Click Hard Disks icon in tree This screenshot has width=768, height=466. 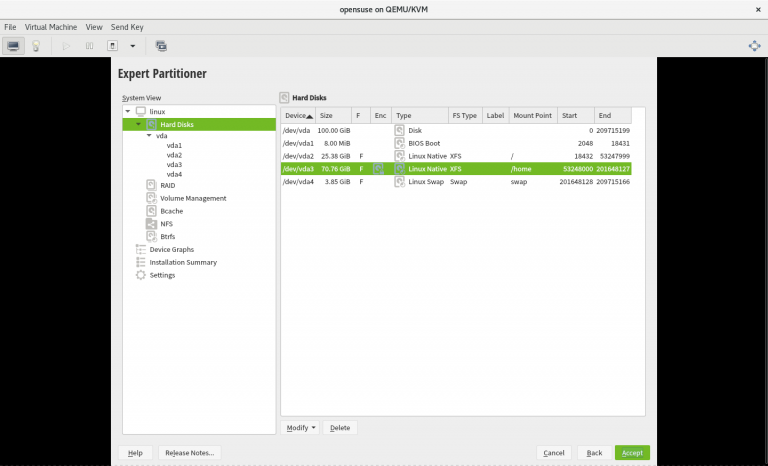[151, 124]
